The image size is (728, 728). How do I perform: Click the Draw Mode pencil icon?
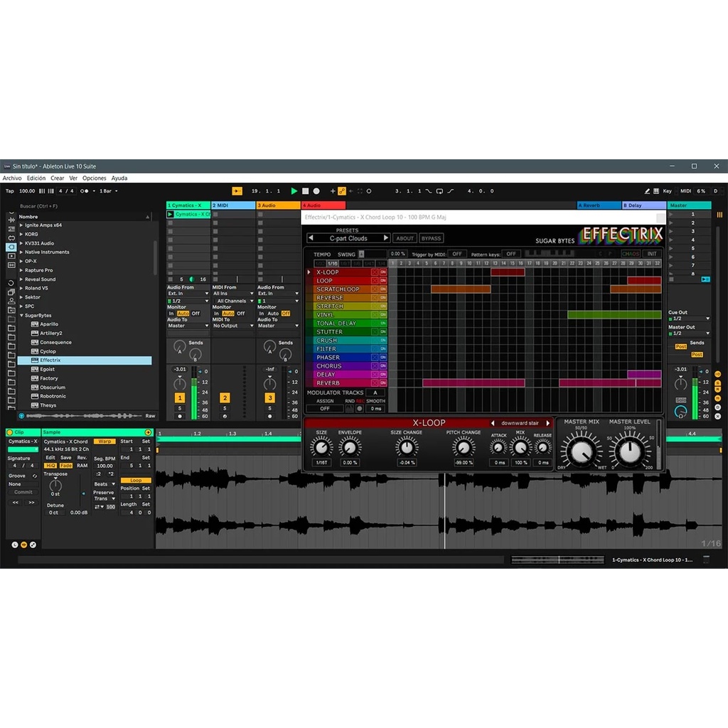[647, 191]
